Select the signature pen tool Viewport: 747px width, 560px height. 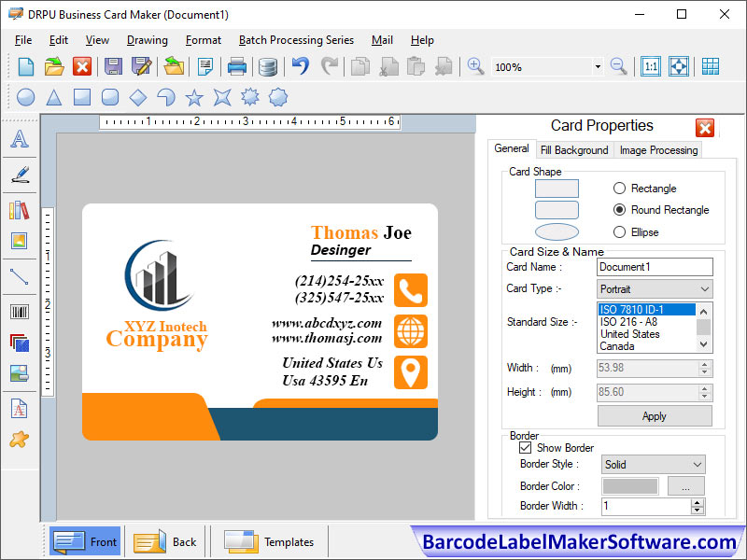pos(20,175)
